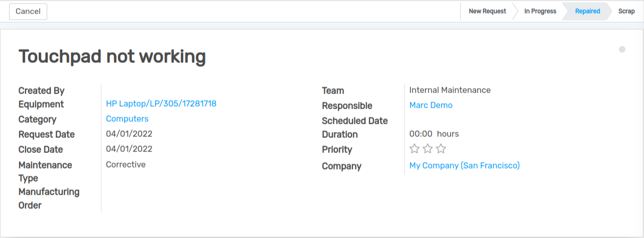This screenshot has width=644, height=238.
Task: Select the third priority star
Action: (x=441, y=148)
